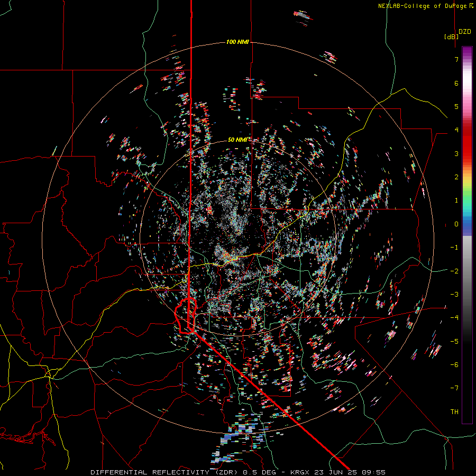Click the 7 value on color scale

456,59
